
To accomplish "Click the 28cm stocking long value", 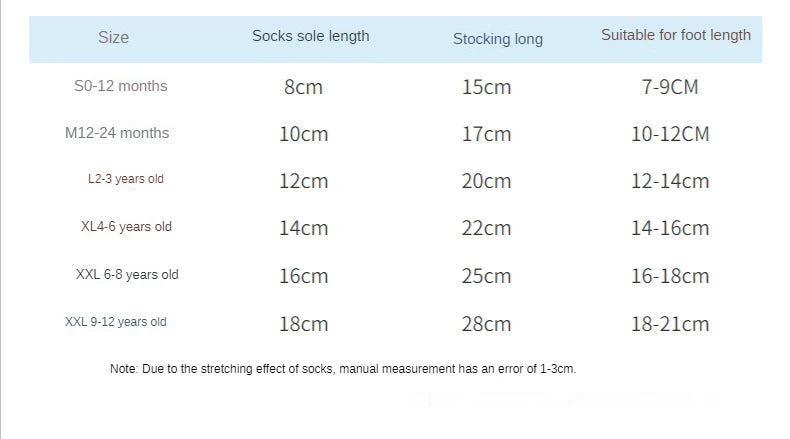I will point(487,324).
